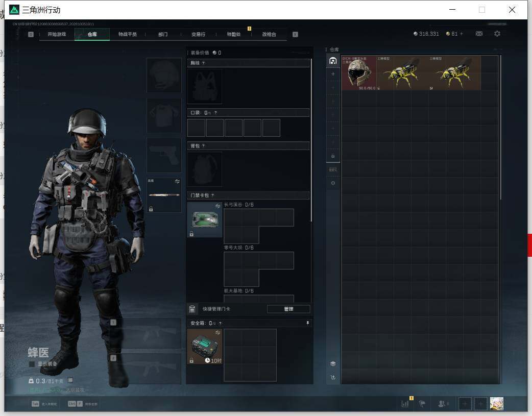The height and width of the screenshot is (416, 532).
Task: Click the help question mark beside 背包
Action: pos(203,145)
